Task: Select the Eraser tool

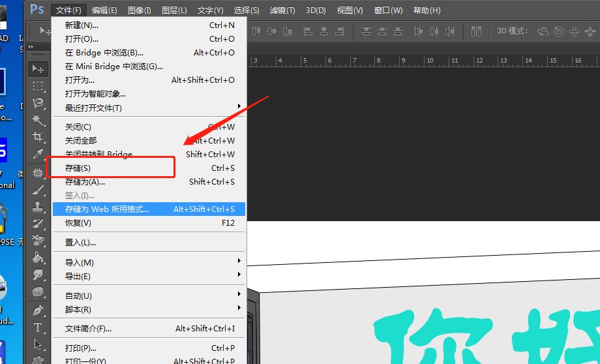Action: 38,241
